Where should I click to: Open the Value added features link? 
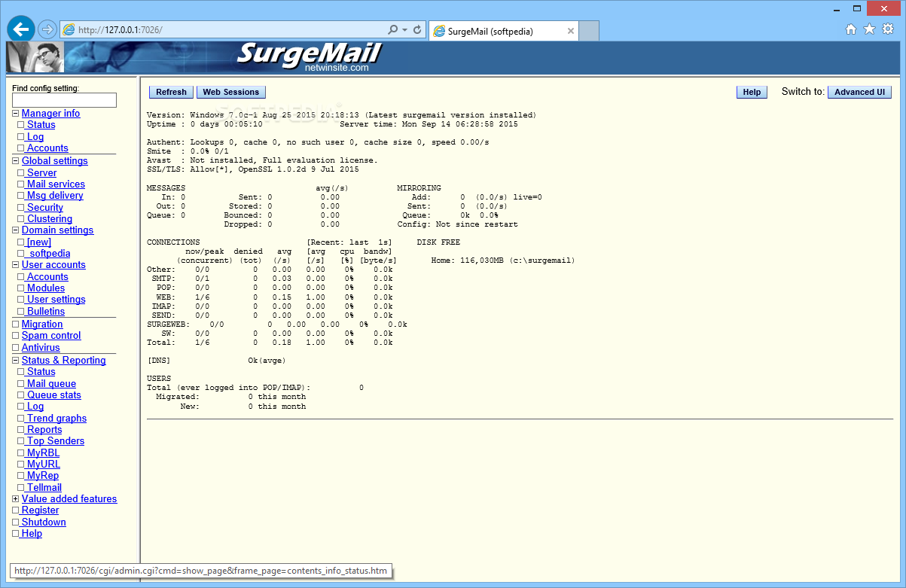69,499
